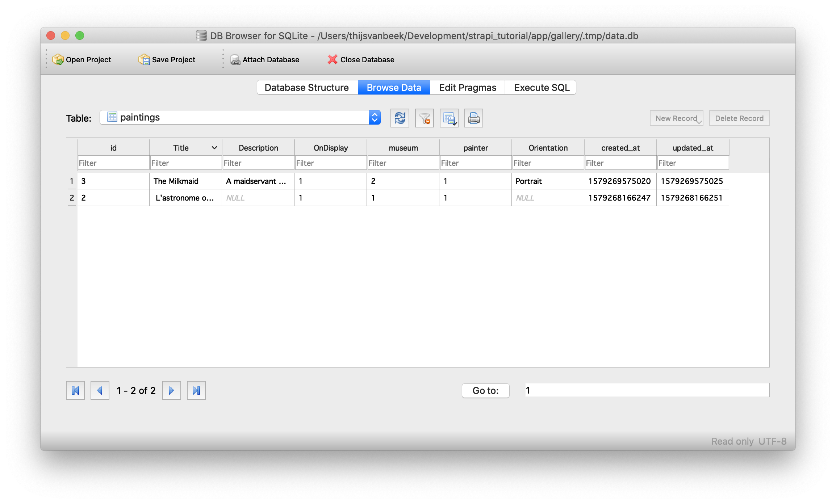Image resolution: width=836 pixels, height=504 pixels.
Task: Jump to the last record page
Action: click(x=196, y=390)
